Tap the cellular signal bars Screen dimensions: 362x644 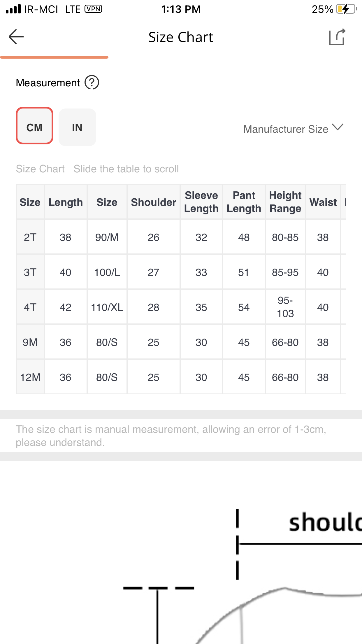click(x=13, y=9)
